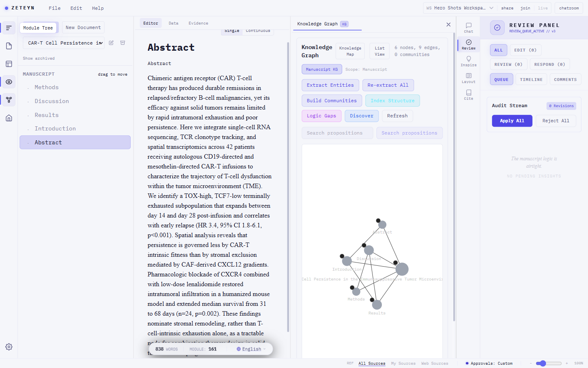Click the home icon in left rail

(9, 118)
